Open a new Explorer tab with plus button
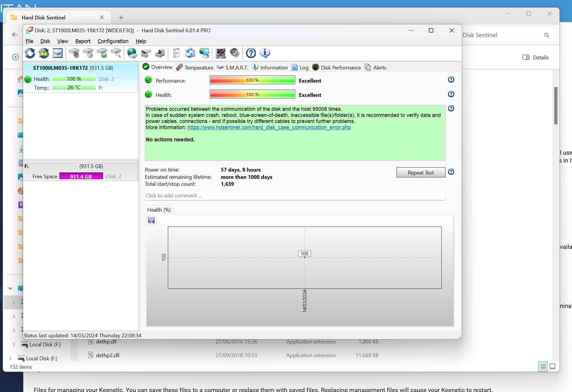This screenshot has width=572, height=392. 121,18
